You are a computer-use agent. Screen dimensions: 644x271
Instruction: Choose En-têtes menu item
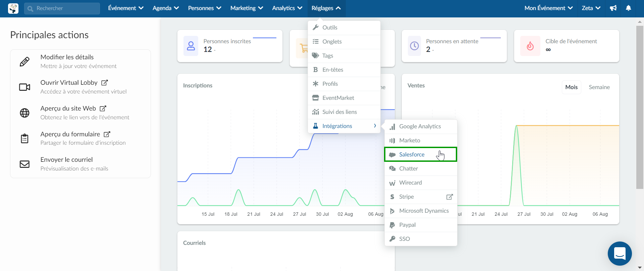tap(344, 70)
